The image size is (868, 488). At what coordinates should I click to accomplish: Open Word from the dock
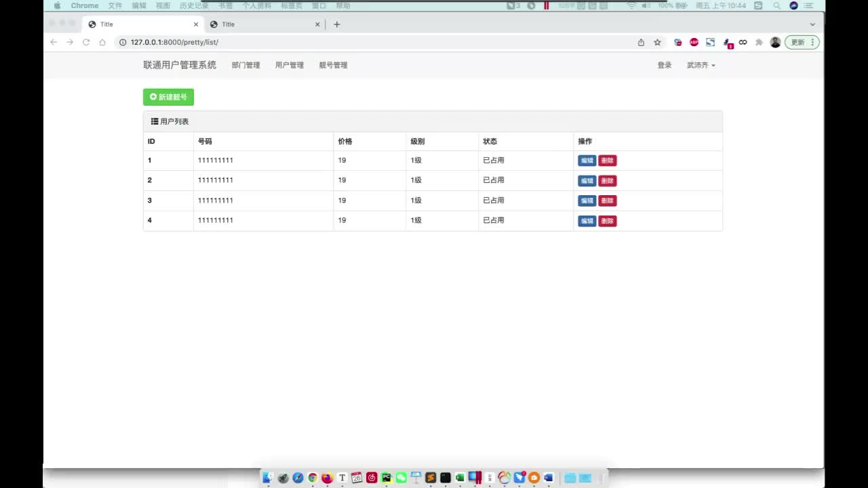(x=549, y=478)
